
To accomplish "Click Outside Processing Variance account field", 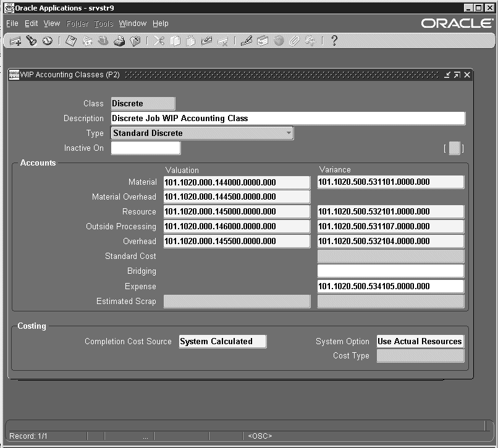I will (390, 227).
